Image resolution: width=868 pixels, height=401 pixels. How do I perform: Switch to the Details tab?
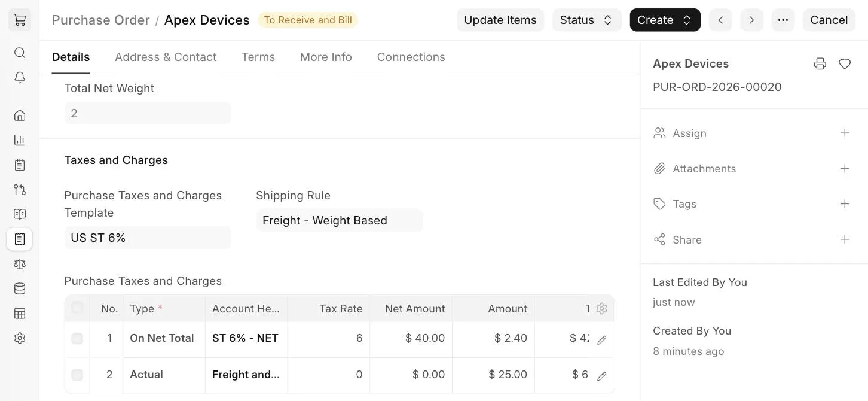click(x=71, y=57)
